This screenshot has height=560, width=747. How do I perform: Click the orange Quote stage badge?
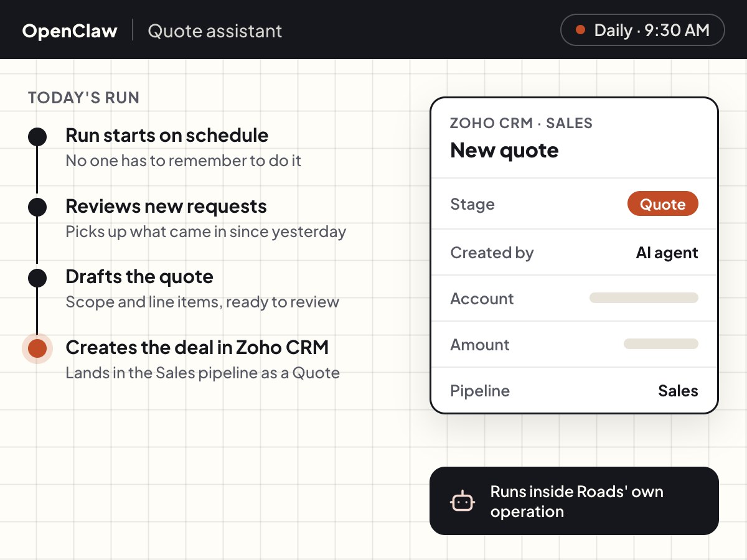(x=663, y=204)
